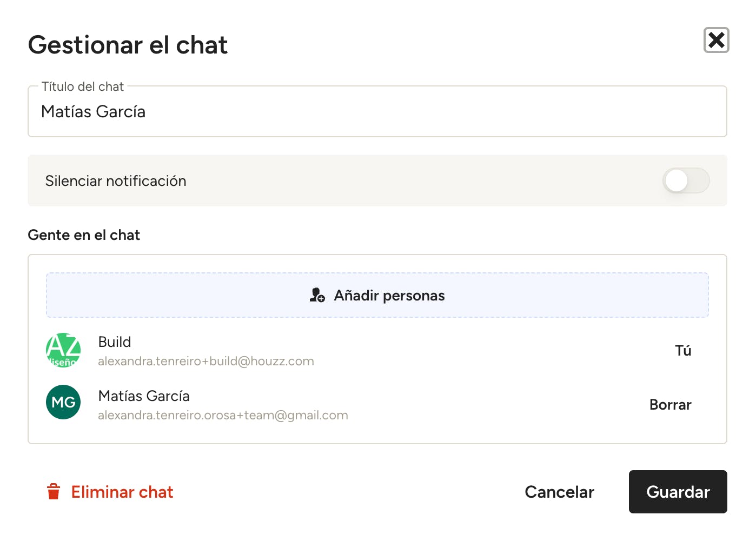This screenshot has width=756, height=535.
Task: Select the Build participant name
Action: pos(115,342)
